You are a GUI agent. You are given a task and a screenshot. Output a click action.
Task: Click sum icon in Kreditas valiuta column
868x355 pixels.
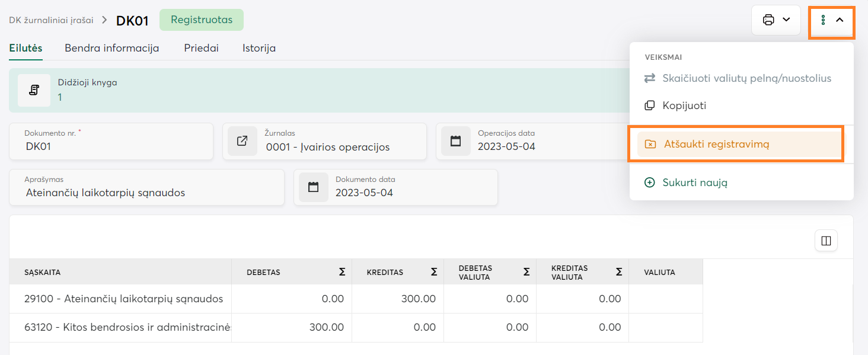619,272
